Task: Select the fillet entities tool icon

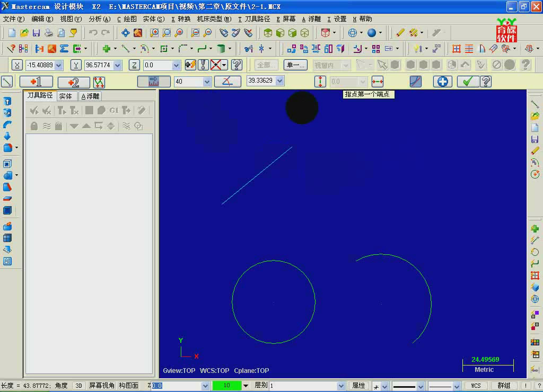Action: 183,49
